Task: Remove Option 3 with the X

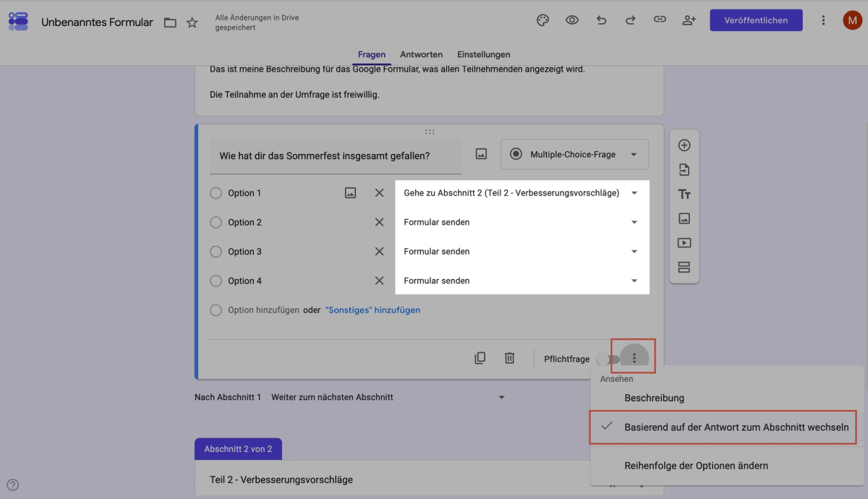Action: click(379, 252)
